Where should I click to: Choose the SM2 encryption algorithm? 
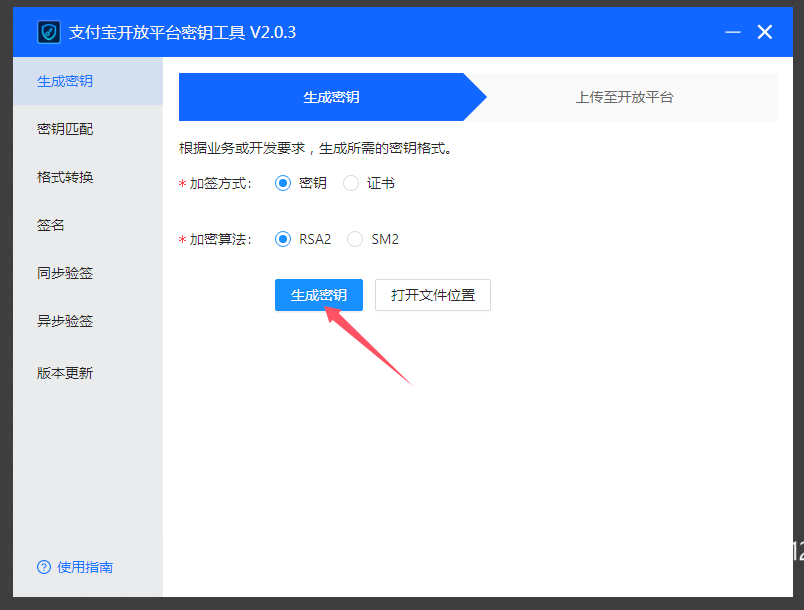coord(355,239)
